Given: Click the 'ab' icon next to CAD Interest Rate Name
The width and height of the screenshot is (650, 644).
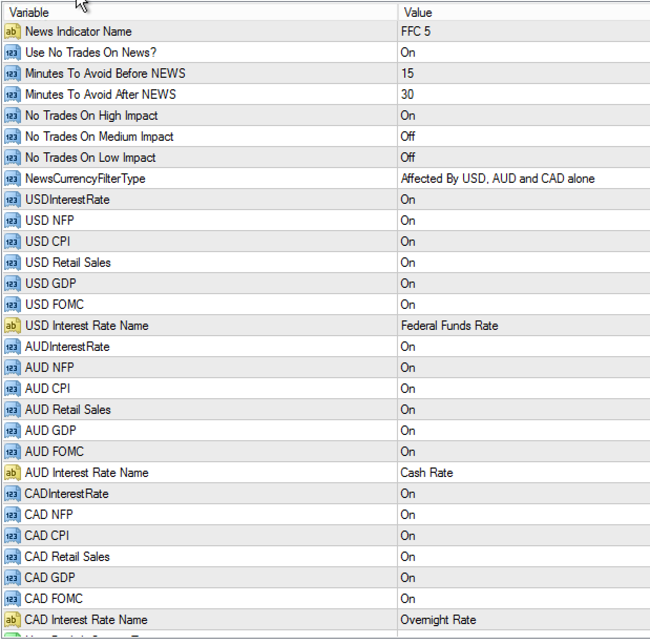Looking at the screenshot, I should coord(12,620).
